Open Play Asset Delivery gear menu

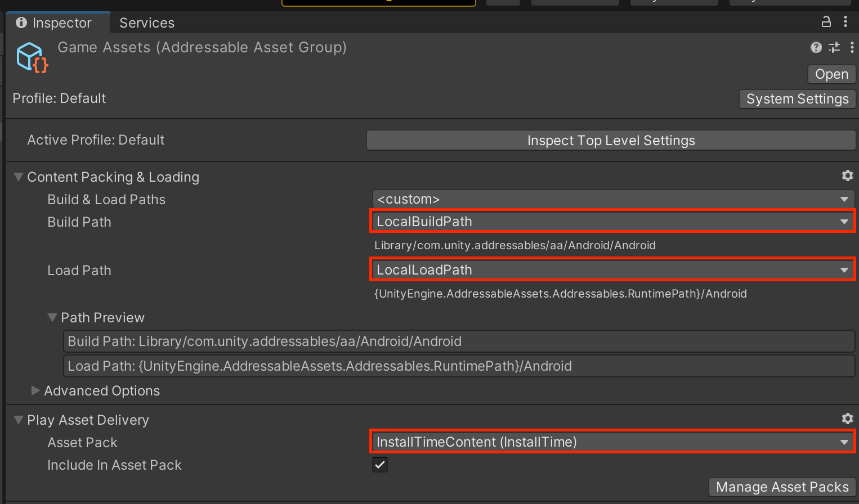click(x=847, y=418)
